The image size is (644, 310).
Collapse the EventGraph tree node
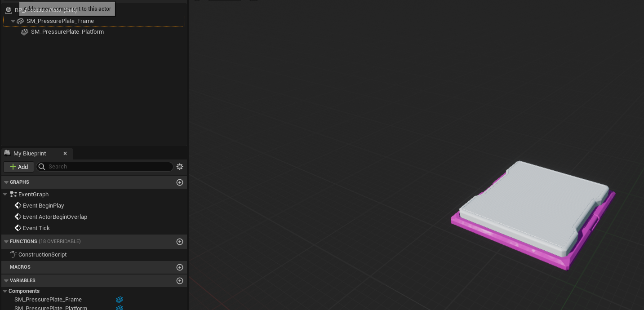point(5,195)
